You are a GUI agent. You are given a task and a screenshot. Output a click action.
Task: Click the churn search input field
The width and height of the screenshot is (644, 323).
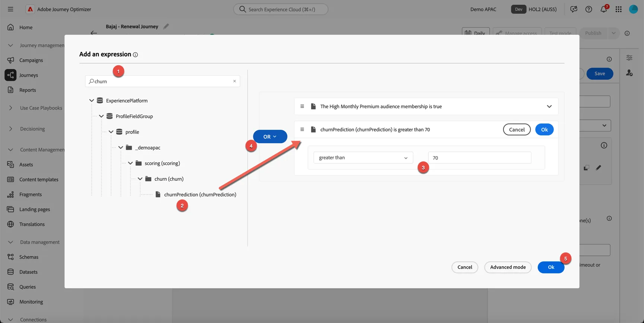(162, 81)
